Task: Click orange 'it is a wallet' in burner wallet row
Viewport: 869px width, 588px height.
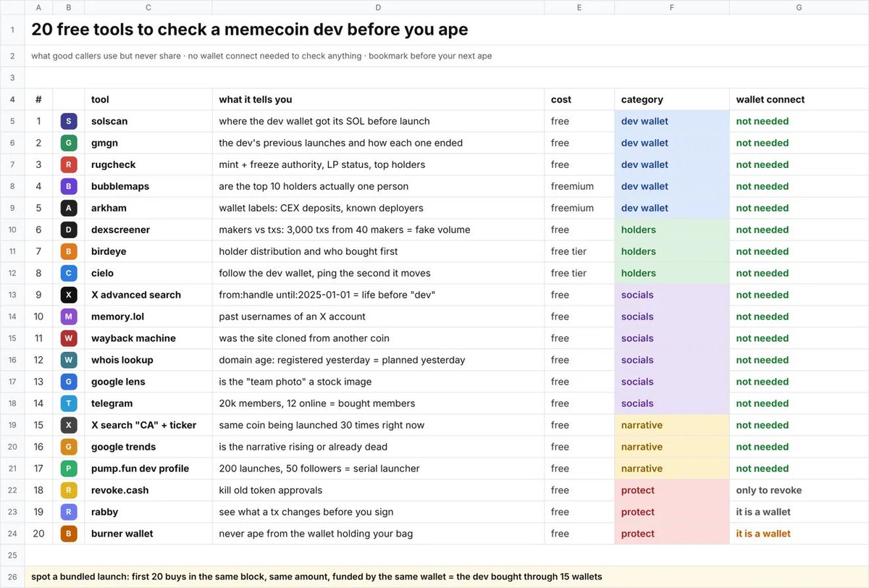Action: pos(763,534)
